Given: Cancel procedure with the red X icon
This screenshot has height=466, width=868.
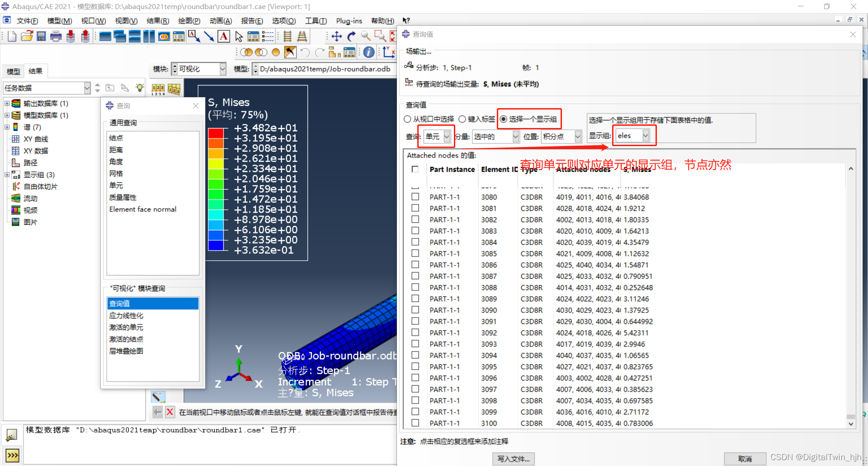Looking at the screenshot, I should tap(170, 412).
